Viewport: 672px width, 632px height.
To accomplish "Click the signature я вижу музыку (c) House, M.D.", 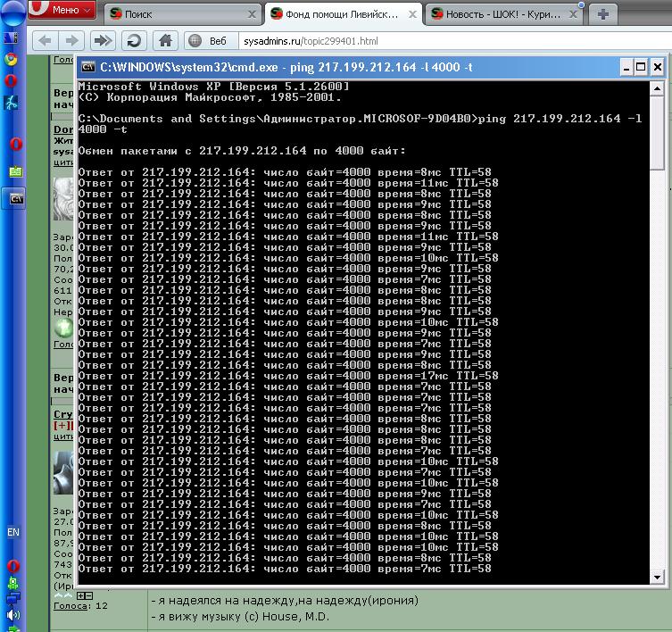I will coord(240,617).
